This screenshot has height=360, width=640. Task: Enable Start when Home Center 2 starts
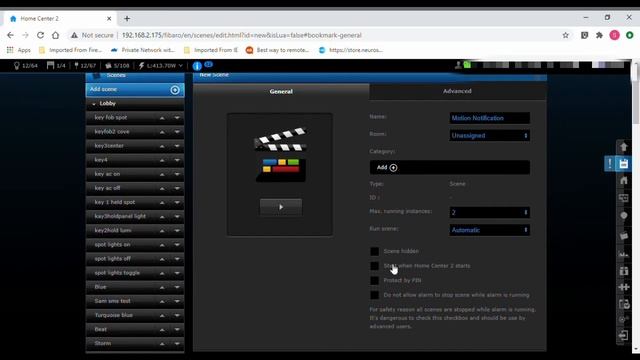tap(374, 266)
